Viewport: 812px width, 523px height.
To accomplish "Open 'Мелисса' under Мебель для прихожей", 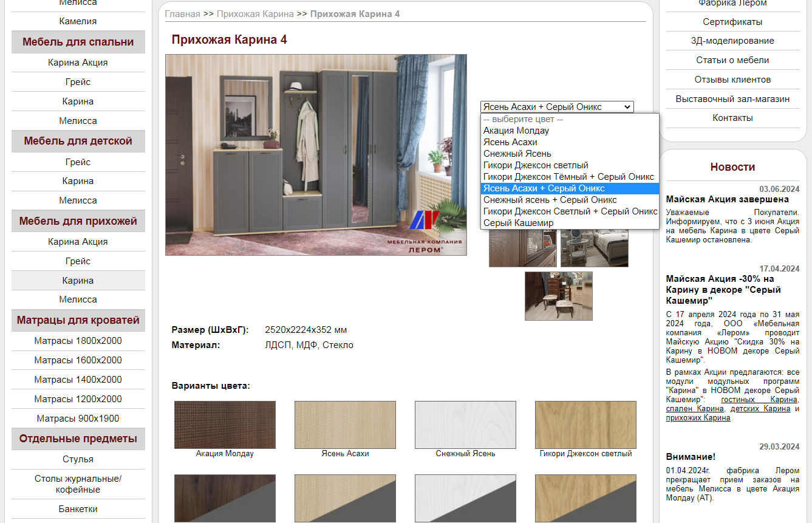I will 78,299.
